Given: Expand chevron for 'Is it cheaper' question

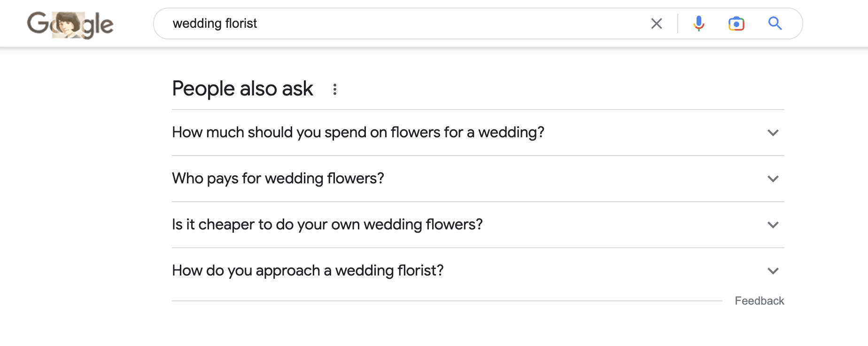Looking at the screenshot, I should [773, 225].
